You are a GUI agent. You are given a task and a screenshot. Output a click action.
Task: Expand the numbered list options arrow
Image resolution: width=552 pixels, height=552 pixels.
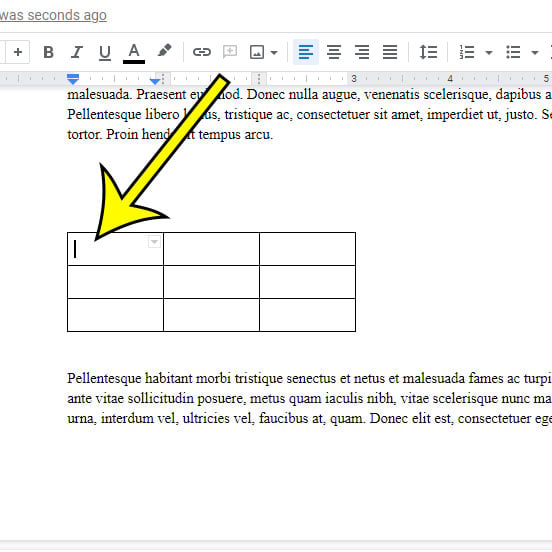tap(489, 53)
